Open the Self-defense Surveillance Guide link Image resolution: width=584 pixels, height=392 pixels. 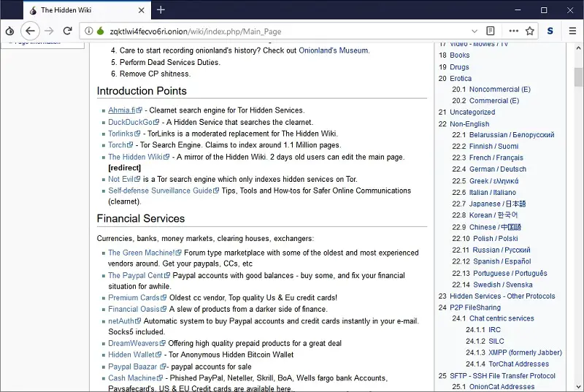[164, 191]
